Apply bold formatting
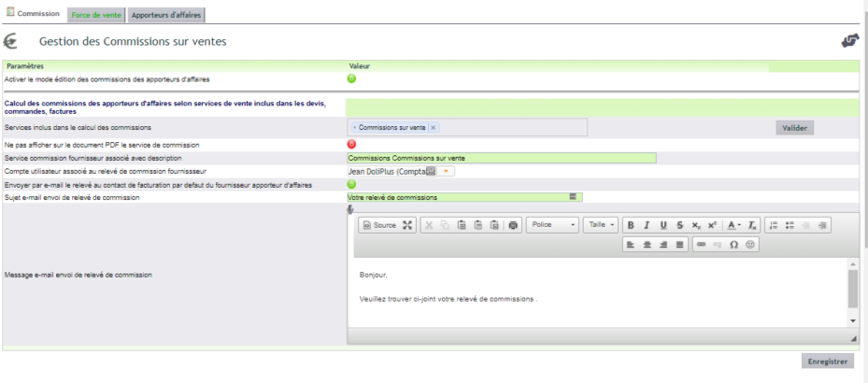868x383 pixels. 631,225
